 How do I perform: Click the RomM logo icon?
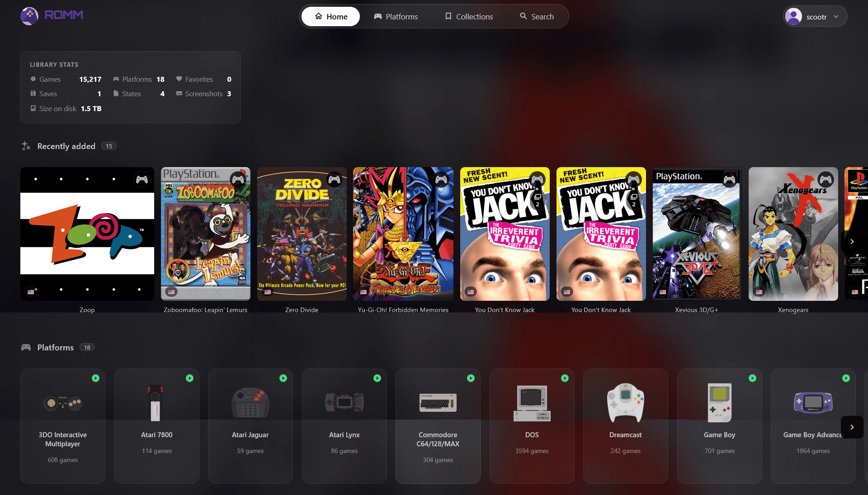(29, 16)
